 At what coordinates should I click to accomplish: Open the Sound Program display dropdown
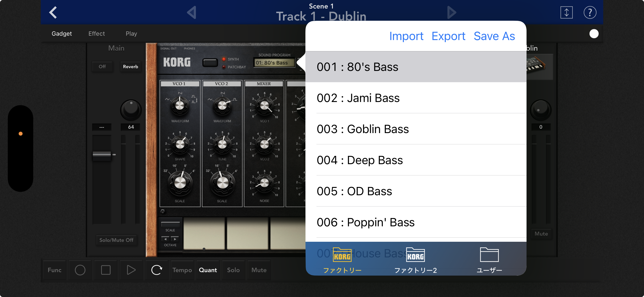pos(274,63)
